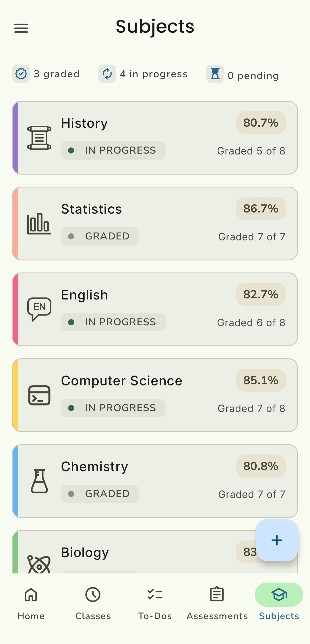Tap the Computer Science terminal icon
The width and height of the screenshot is (310, 644).
[39, 395]
